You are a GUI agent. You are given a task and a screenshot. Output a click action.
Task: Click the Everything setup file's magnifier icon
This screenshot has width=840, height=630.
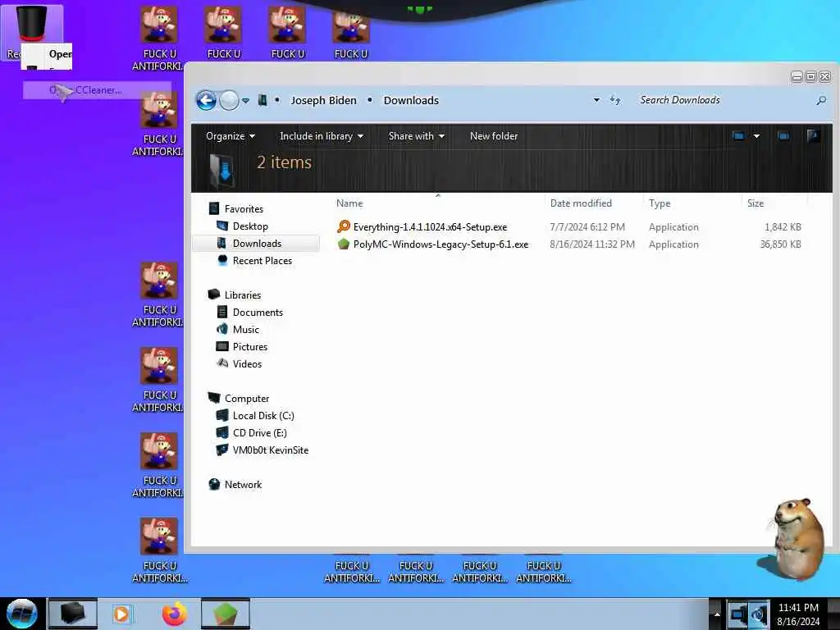click(x=344, y=226)
